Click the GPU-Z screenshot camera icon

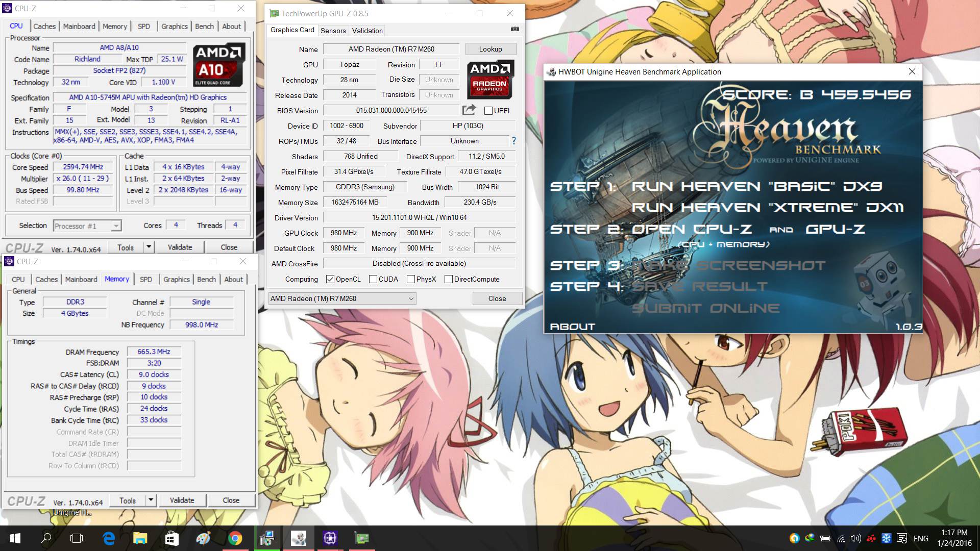pyautogui.click(x=515, y=29)
